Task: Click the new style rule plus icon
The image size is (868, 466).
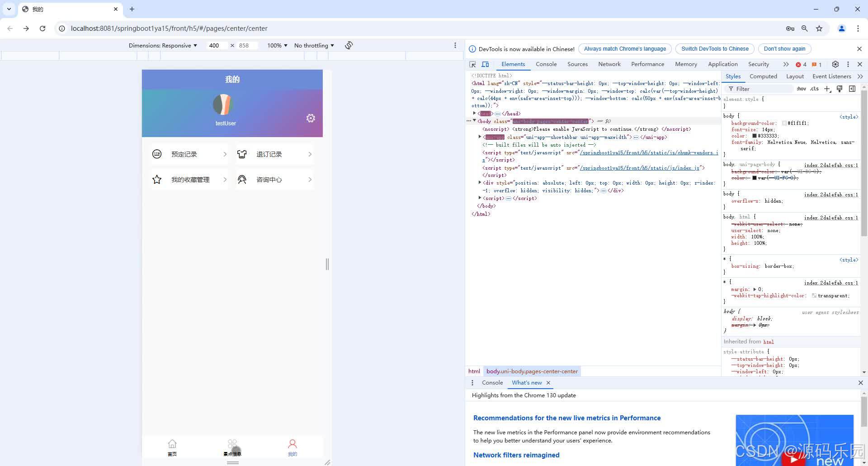Action: point(827,89)
